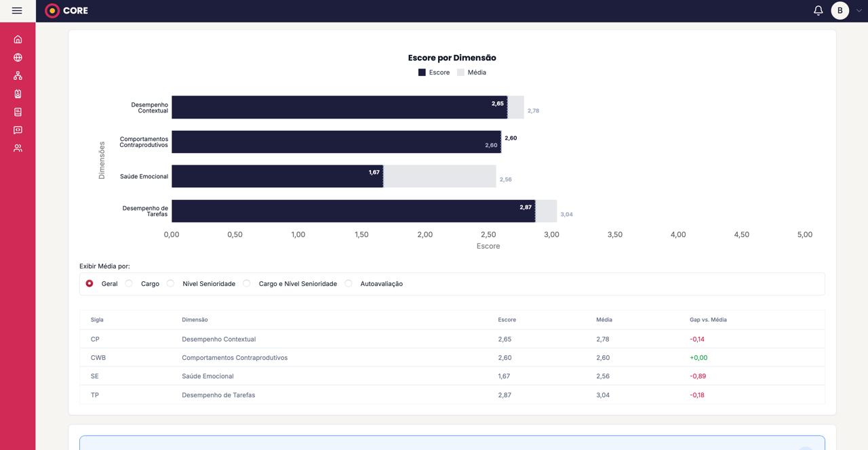This screenshot has width=868, height=450.
Task: Click the code chat bubble sidebar icon
Action: pos(18,130)
